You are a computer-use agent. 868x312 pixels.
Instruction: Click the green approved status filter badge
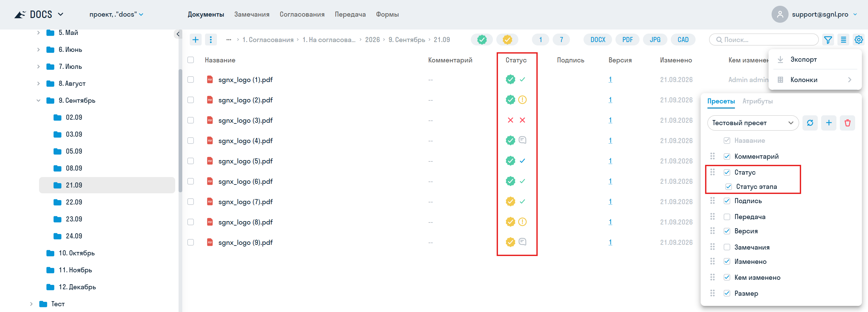(482, 40)
